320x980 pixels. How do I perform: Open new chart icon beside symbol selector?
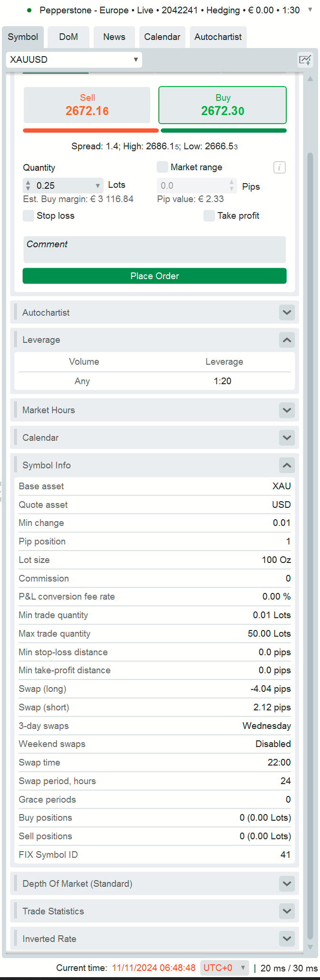(x=305, y=60)
